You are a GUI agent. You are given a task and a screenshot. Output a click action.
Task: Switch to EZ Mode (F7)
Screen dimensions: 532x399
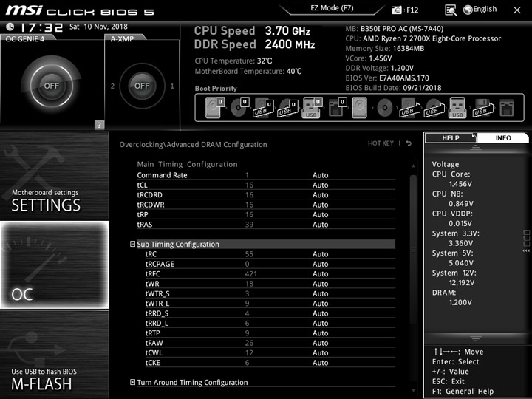click(332, 8)
